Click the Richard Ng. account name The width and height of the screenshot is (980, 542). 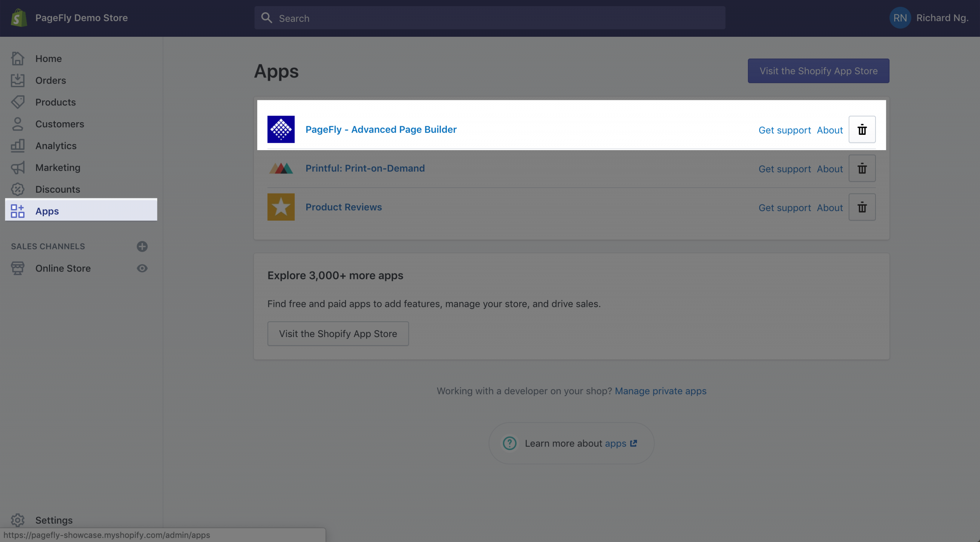tap(942, 18)
